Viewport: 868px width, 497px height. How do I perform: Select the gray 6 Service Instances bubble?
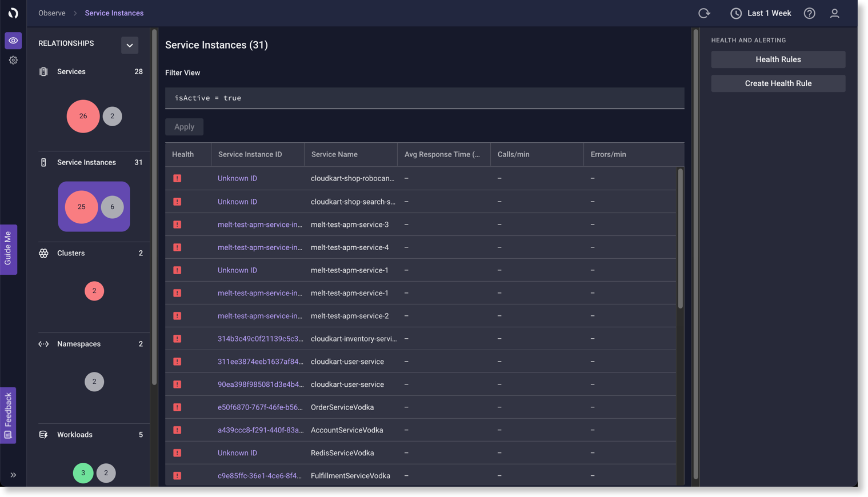112,207
